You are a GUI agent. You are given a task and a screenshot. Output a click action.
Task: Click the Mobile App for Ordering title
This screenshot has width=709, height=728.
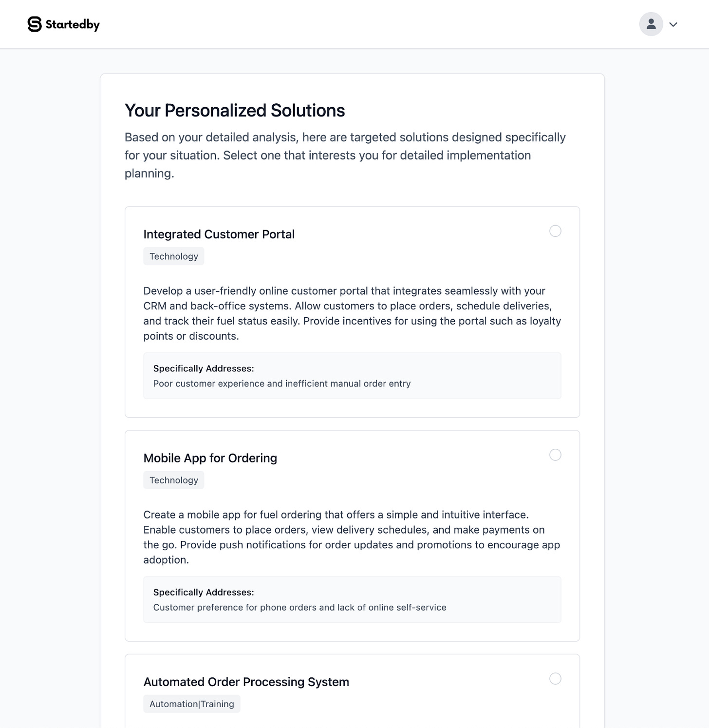(210, 458)
